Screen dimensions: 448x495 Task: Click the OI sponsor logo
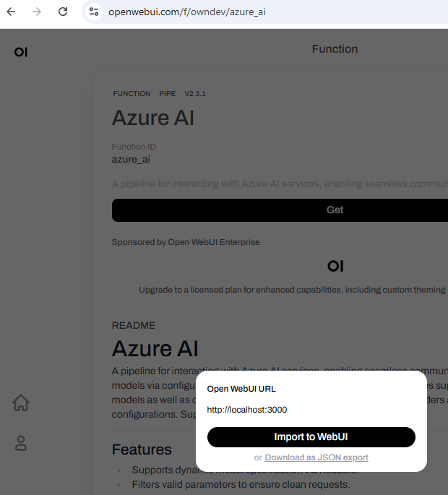pyautogui.click(x=335, y=266)
